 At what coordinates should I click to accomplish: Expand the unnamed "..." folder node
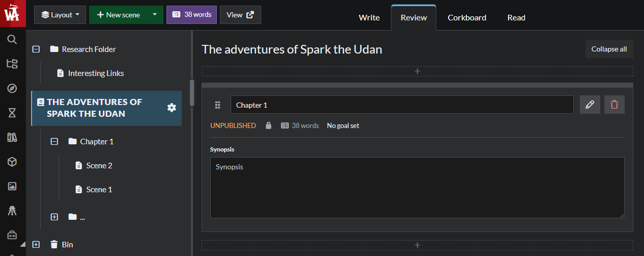pos(54,217)
